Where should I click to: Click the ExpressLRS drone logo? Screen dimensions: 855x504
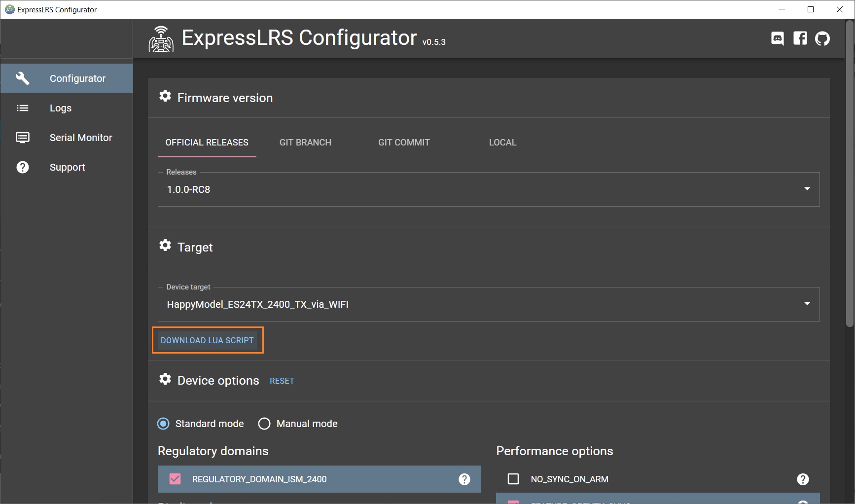(x=161, y=39)
